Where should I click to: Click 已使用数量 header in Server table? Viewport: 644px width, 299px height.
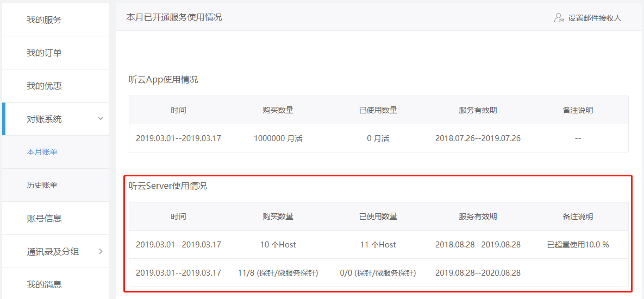click(x=378, y=217)
